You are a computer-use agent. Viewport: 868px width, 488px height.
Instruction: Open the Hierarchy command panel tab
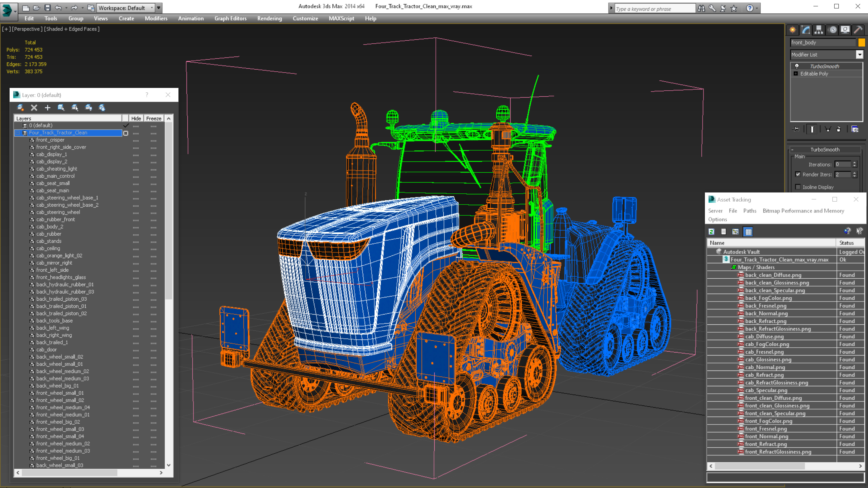point(819,30)
